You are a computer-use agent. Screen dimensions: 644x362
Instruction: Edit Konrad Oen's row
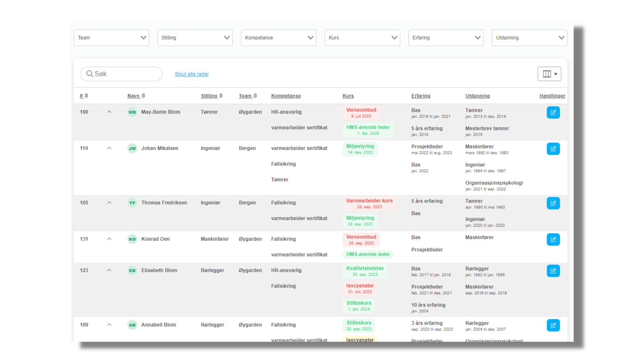pos(553,239)
